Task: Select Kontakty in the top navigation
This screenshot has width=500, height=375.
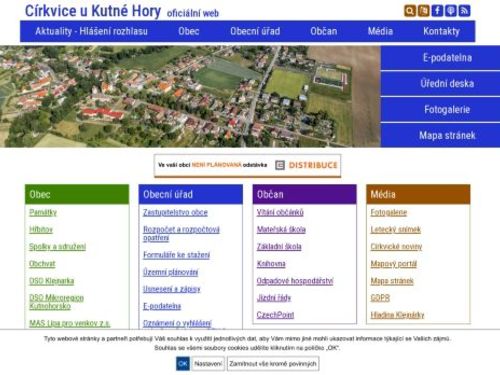Action: 441,31
